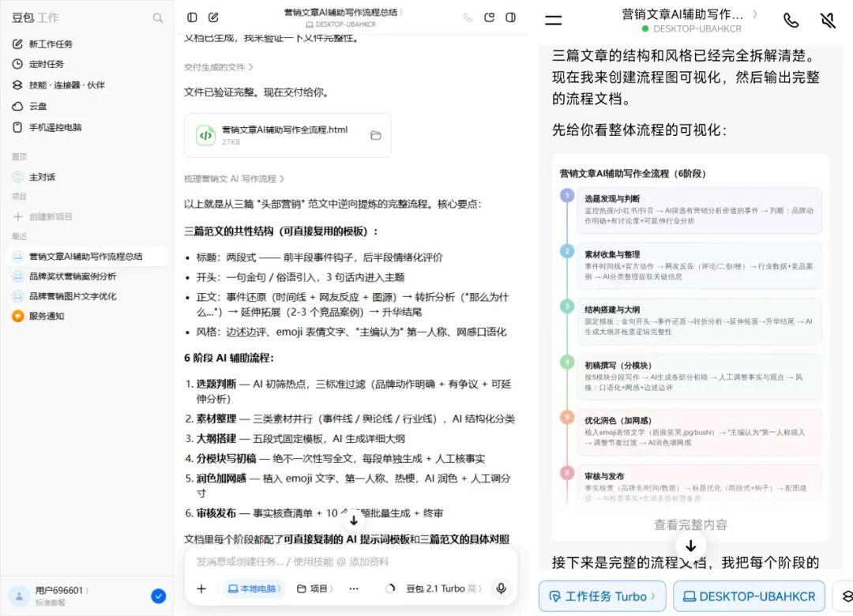Click step 2 素材收集与整理 card
This screenshot has width=853, height=616.
(699, 266)
